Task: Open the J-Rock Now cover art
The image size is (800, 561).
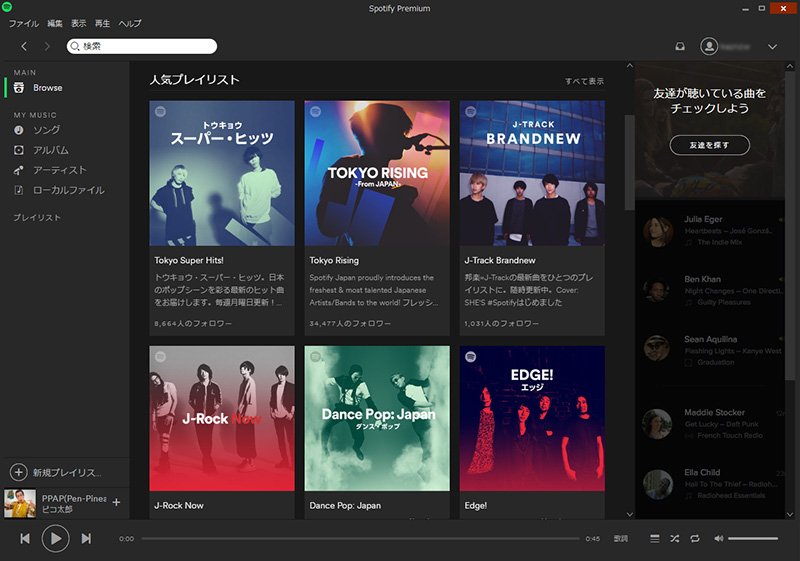Action: tap(222, 419)
